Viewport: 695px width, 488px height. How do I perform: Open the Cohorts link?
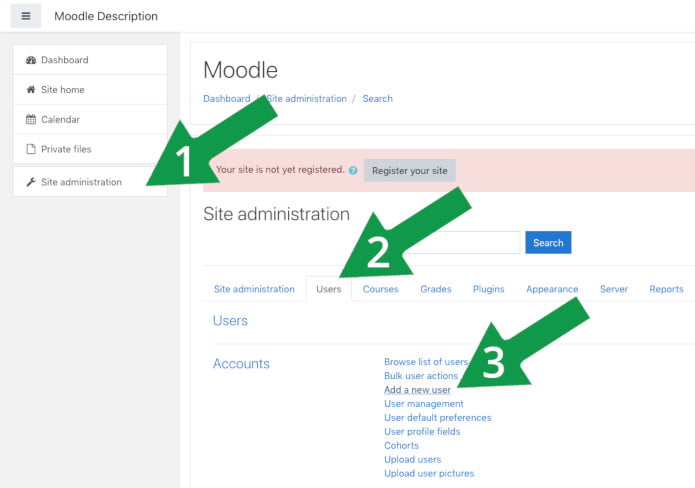point(401,445)
